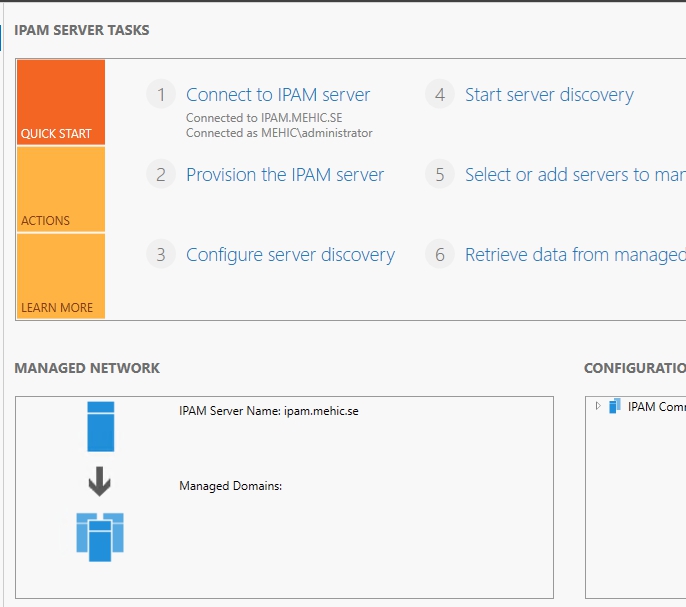Screen dimensions: 686x607
Task: Click the step 2 number circle
Action: tap(160, 175)
